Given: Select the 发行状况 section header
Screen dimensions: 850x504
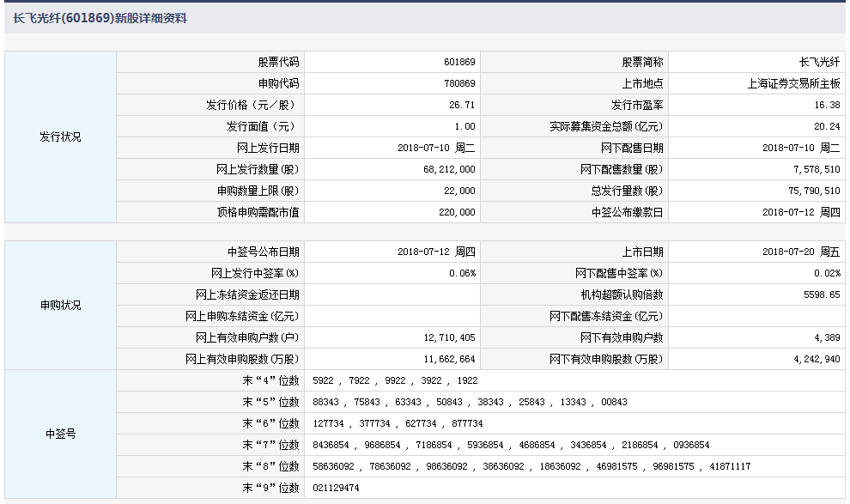Looking at the screenshot, I should point(58,137).
